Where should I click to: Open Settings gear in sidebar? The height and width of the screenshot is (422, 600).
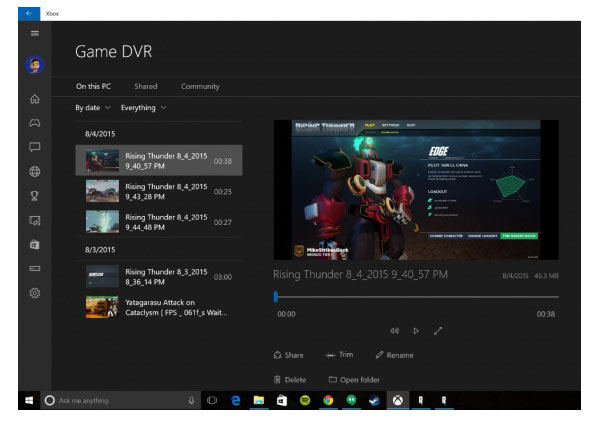(35, 293)
